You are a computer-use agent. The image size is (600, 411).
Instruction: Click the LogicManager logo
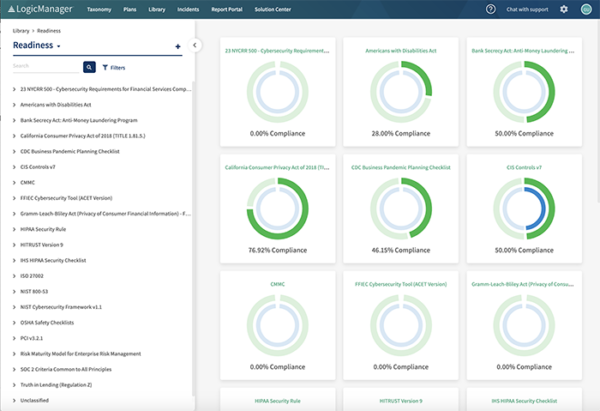pos(40,9)
